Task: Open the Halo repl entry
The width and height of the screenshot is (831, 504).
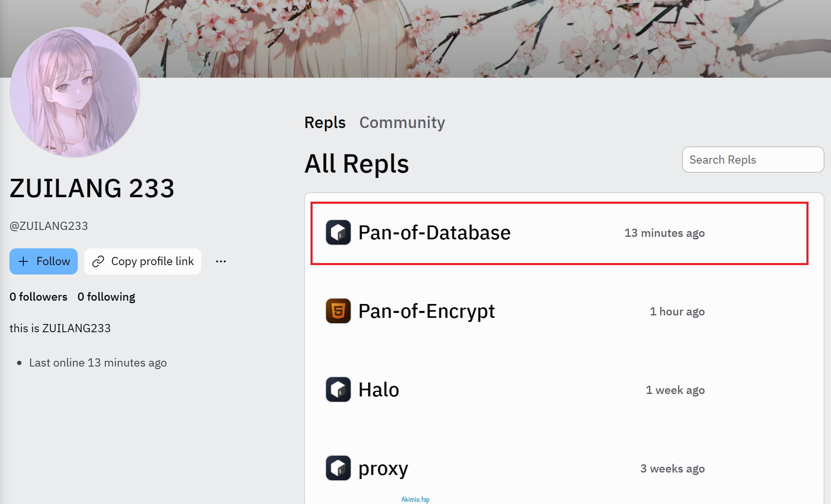Action: point(378,389)
